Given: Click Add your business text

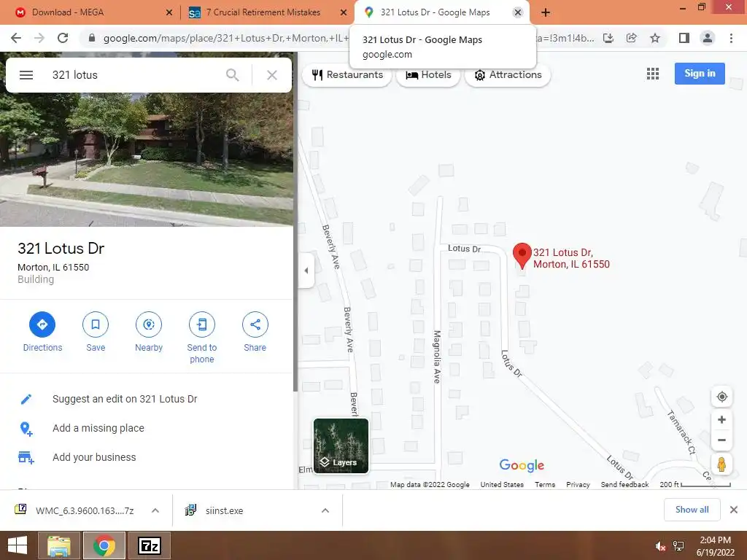Looking at the screenshot, I should [x=94, y=457].
